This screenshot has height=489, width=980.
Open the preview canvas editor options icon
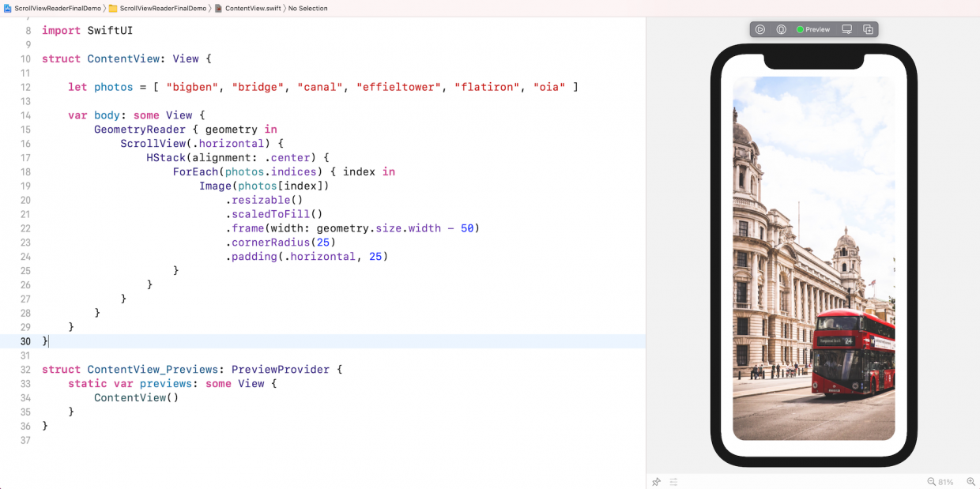tap(673, 482)
